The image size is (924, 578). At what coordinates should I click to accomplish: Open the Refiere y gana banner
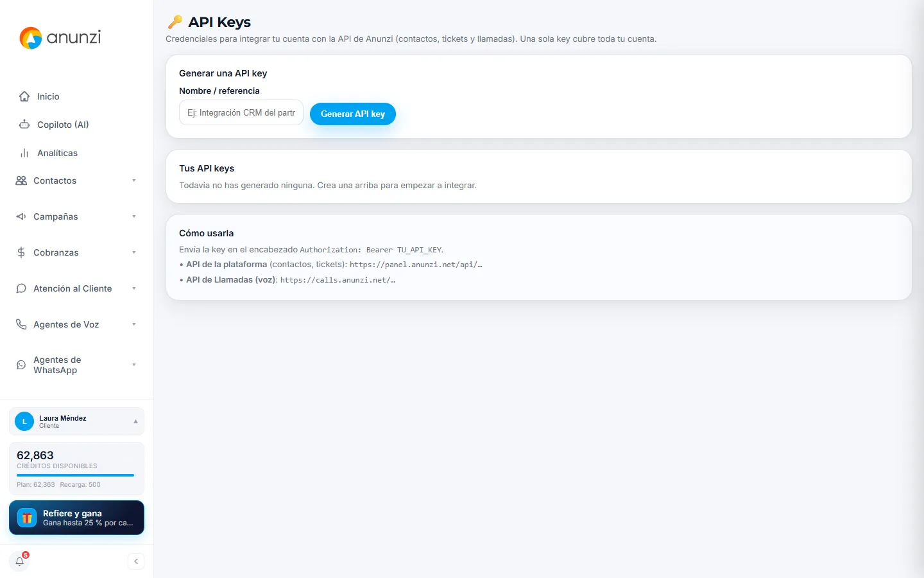(x=76, y=518)
